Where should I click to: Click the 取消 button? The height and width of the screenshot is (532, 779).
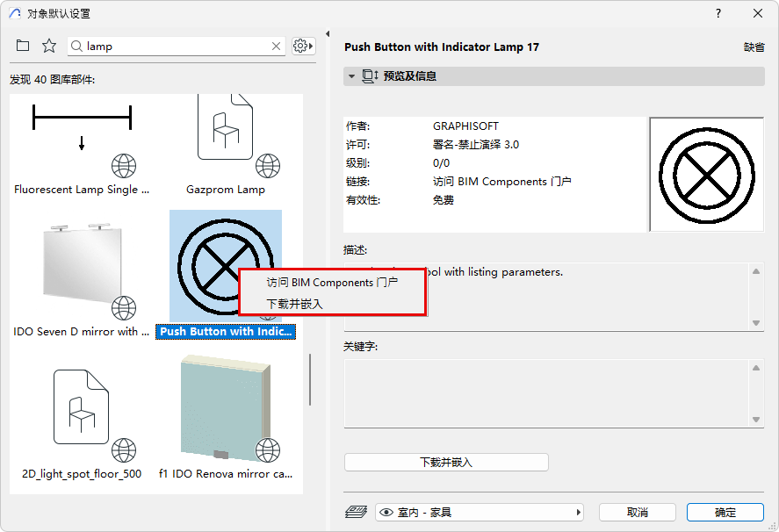[x=638, y=512]
